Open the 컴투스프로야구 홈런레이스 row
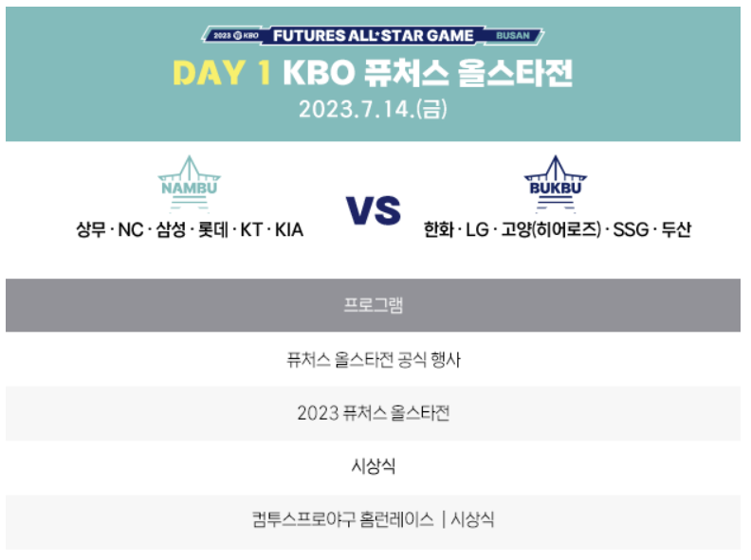 click(x=373, y=519)
